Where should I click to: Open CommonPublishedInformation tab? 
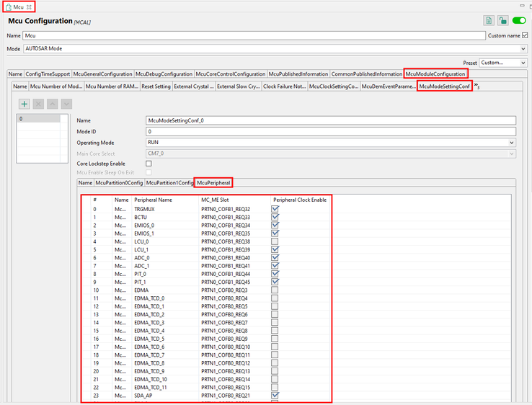(x=366, y=74)
